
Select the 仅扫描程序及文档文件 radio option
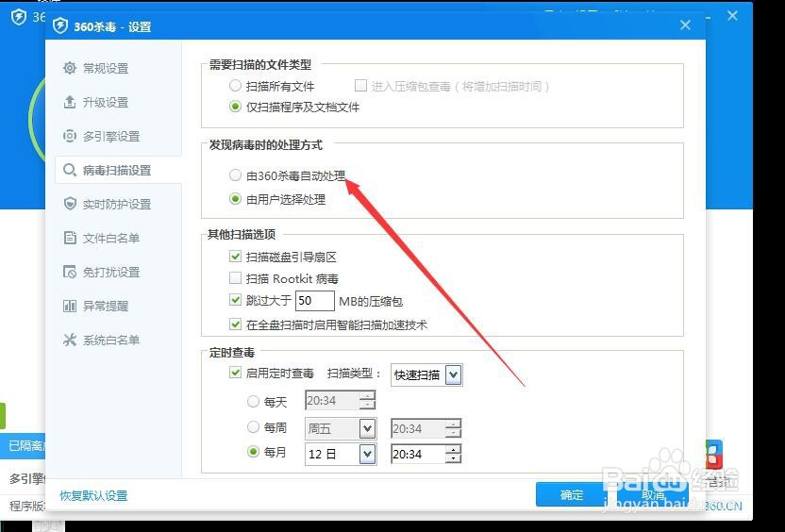(x=235, y=107)
